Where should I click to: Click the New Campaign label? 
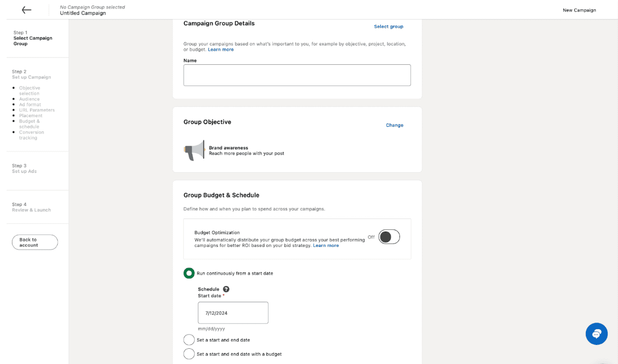coord(579,10)
